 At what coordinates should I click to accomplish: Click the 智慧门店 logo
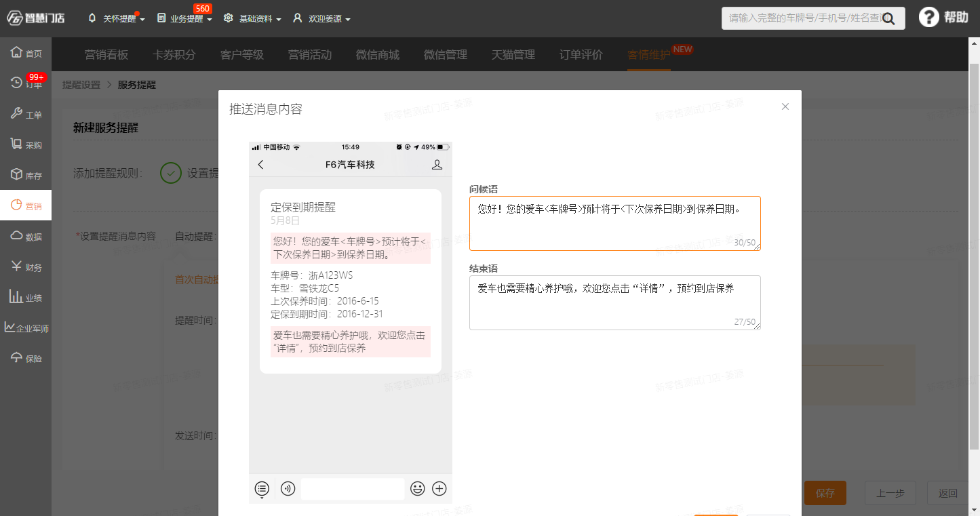(x=35, y=18)
